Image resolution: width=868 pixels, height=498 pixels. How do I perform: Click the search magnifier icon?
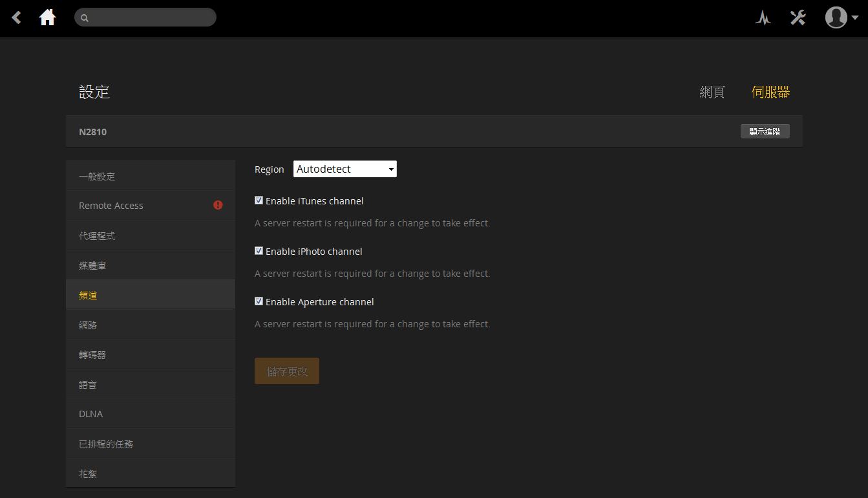click(x=85, y=18)
